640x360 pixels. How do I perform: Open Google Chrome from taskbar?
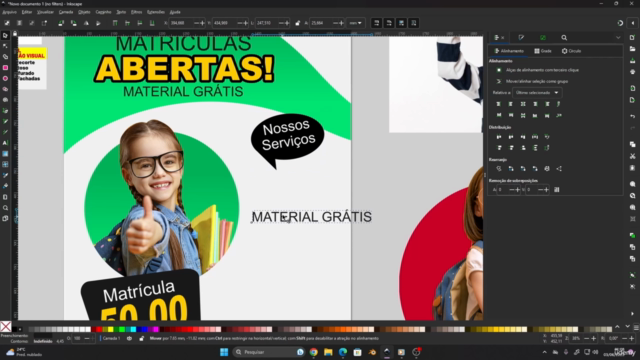point(313,352)
